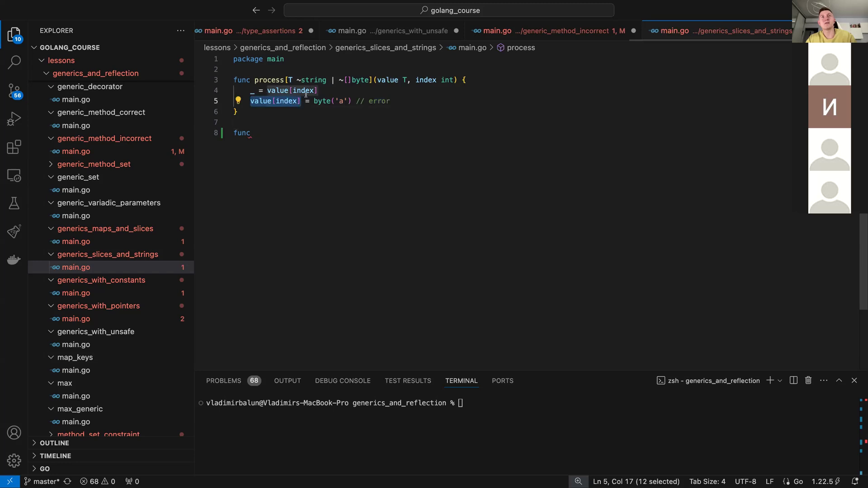This screenshot has height=488, width=868.
Task: Split the terminal panel
Action: [x=793, y=380]
